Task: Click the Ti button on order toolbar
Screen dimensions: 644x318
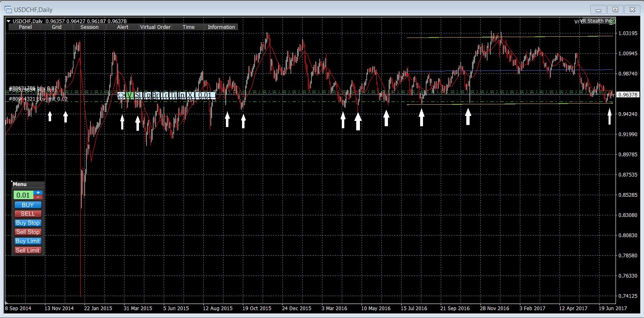Action: [173, 95]
